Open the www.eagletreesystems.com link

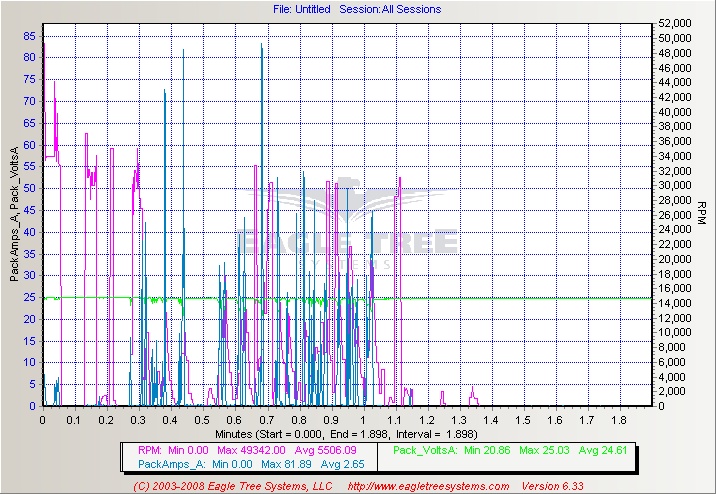(428, 486)
